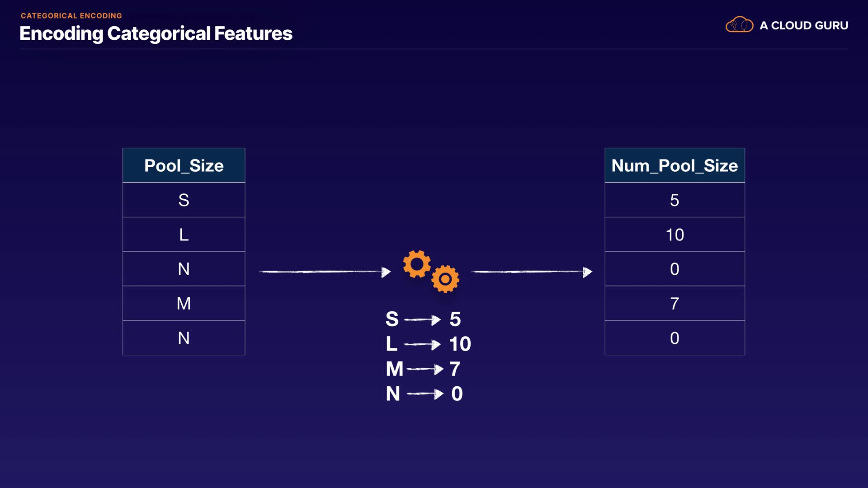The image size is (868, 488).
Task: Click the M cell in the Pool_Size table
Action: coord(184,303)
